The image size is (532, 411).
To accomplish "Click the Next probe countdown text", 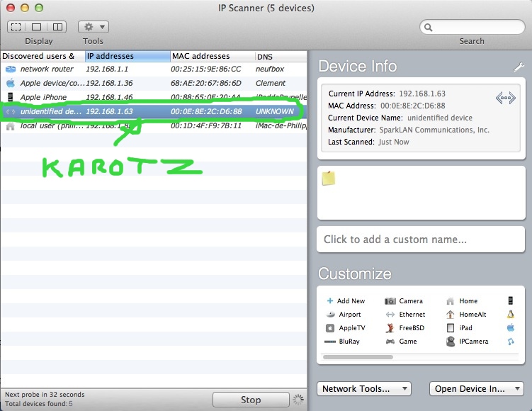I will (x=45, y=395).
